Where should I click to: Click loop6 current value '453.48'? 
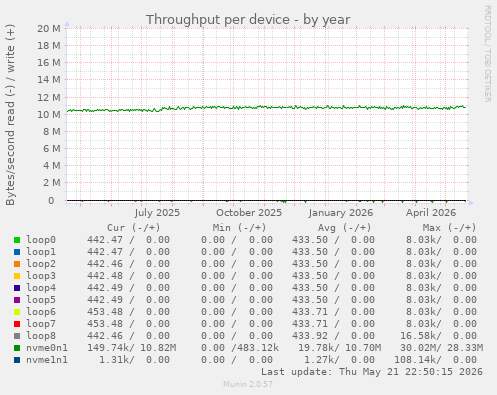click(105, 312)
